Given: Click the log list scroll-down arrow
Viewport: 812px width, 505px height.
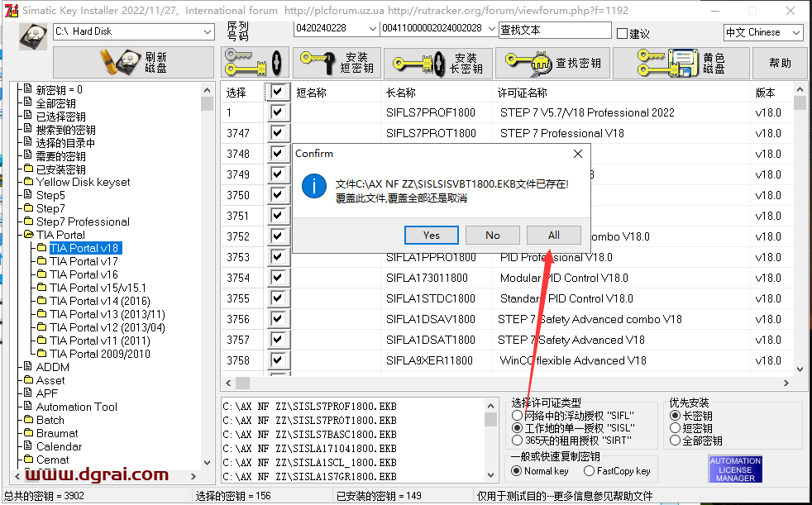Looking at the screenshot, I should point(490,475).
